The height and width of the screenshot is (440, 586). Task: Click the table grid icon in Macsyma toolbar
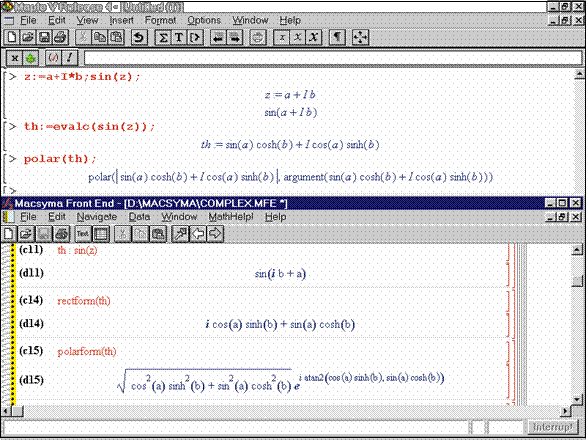click(x=101, y=234)
